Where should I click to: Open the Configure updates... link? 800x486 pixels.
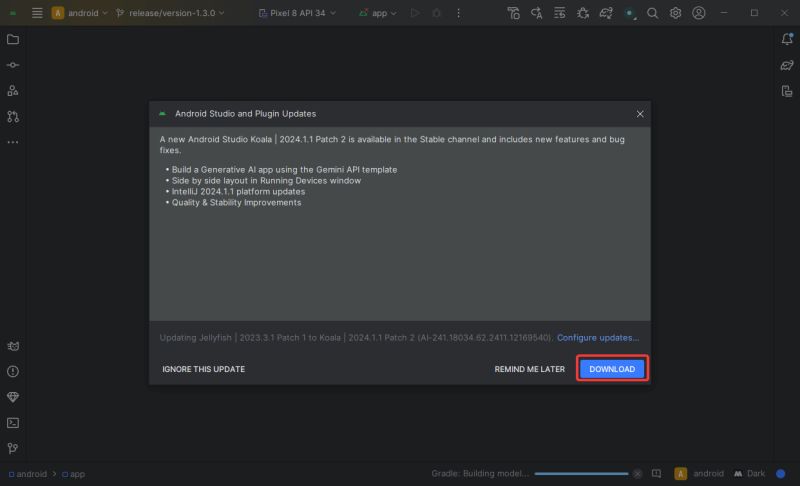click(x=598, y=338)
